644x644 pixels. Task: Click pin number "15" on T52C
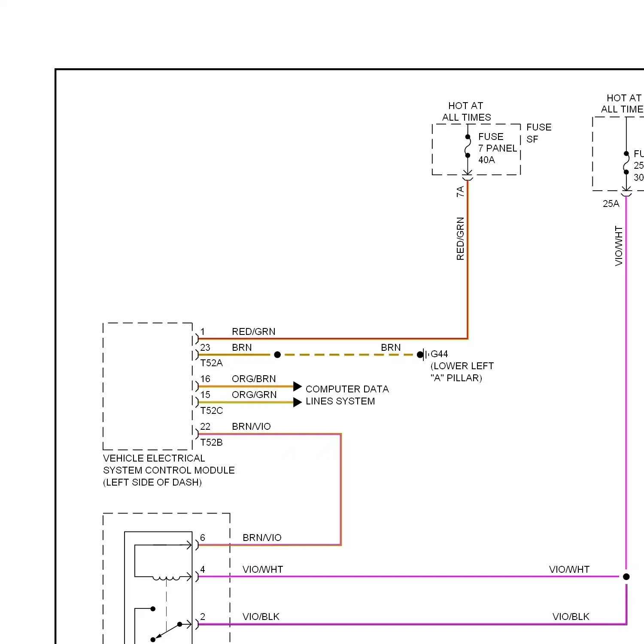point(205,395)
